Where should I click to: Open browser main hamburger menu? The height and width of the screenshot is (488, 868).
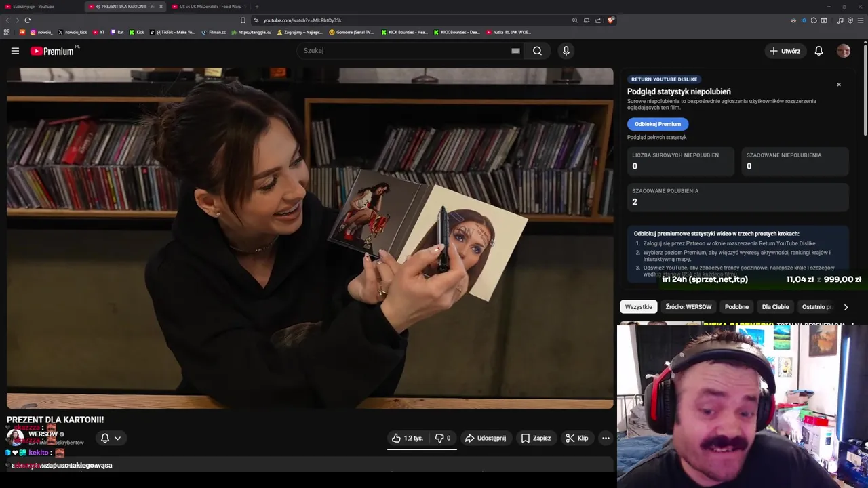point(861,20)
